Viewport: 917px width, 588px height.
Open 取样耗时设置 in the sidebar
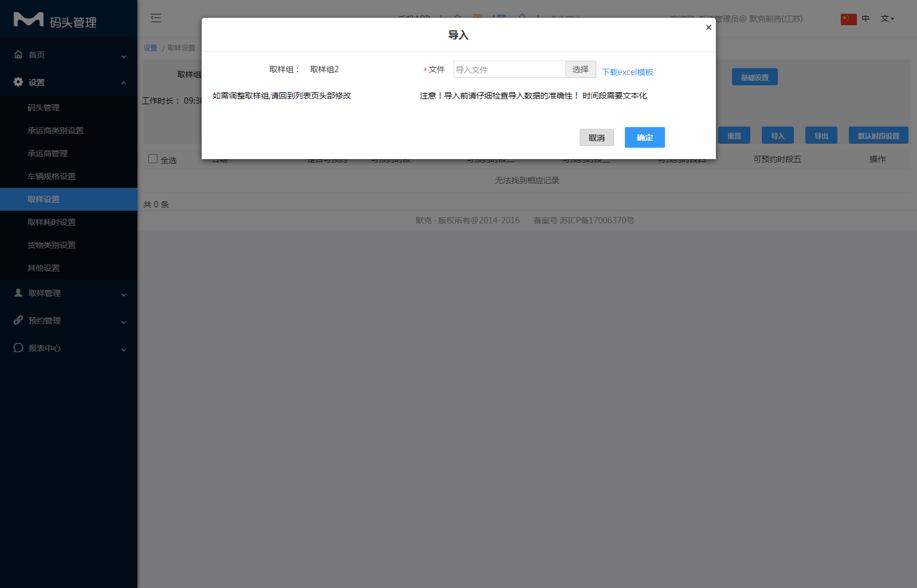52,222
